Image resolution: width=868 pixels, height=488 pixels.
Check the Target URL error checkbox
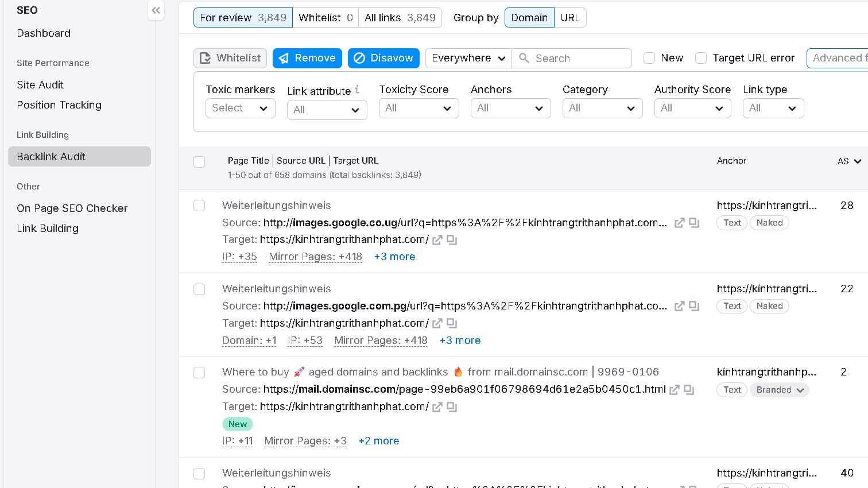[700, 58]
